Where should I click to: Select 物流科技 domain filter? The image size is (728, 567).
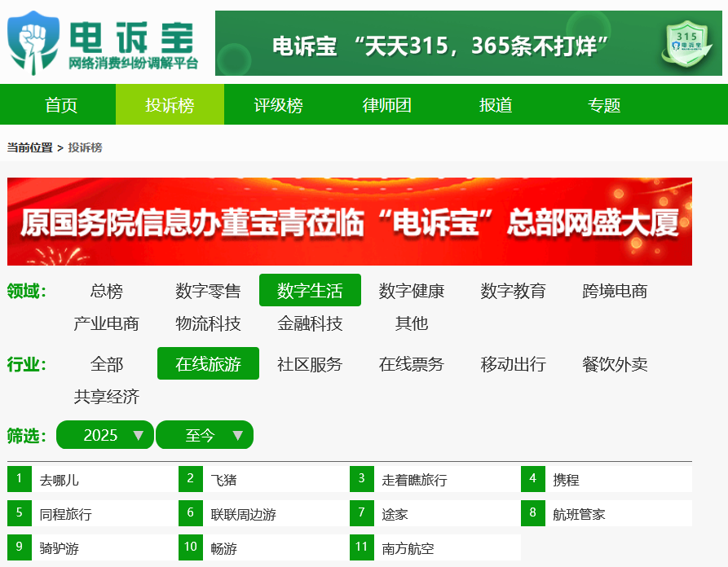tap(208, 323)
